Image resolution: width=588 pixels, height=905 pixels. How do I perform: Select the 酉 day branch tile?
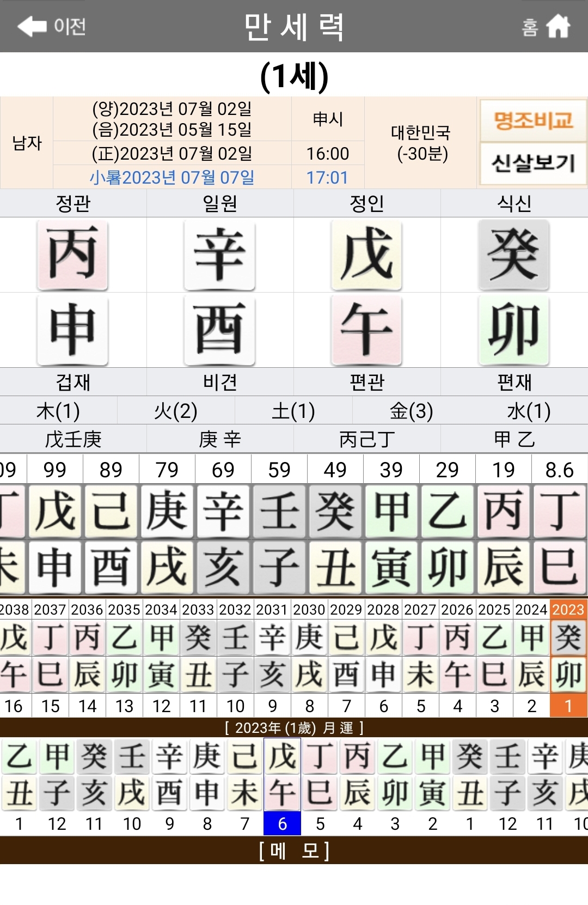[219, 330]
